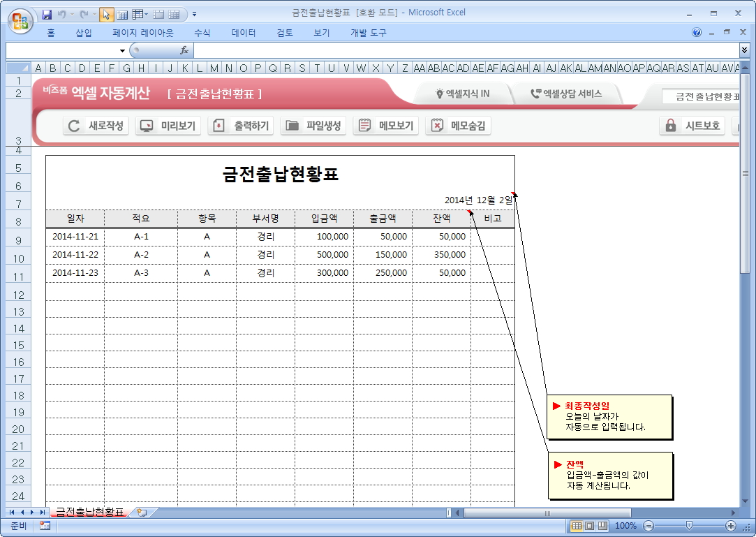Undo the last action
Screen dimensions: 756x537
coord(61,15)
